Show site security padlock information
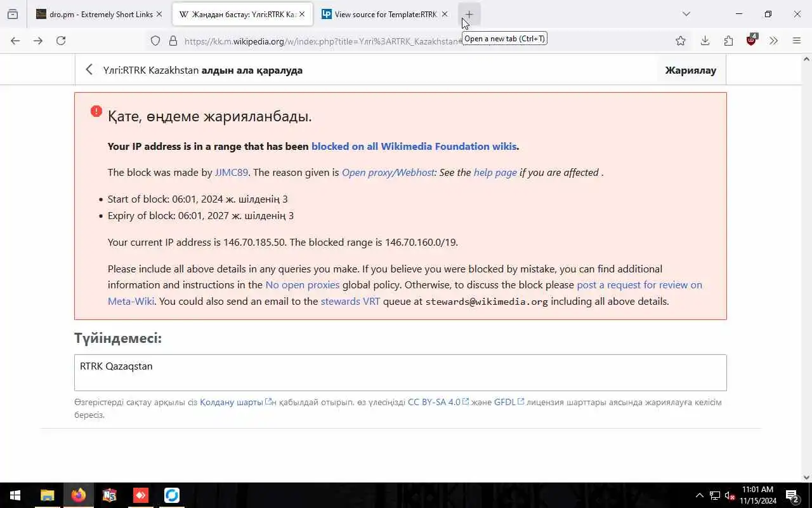The image size is (812, 508). [x=173, y=41]
